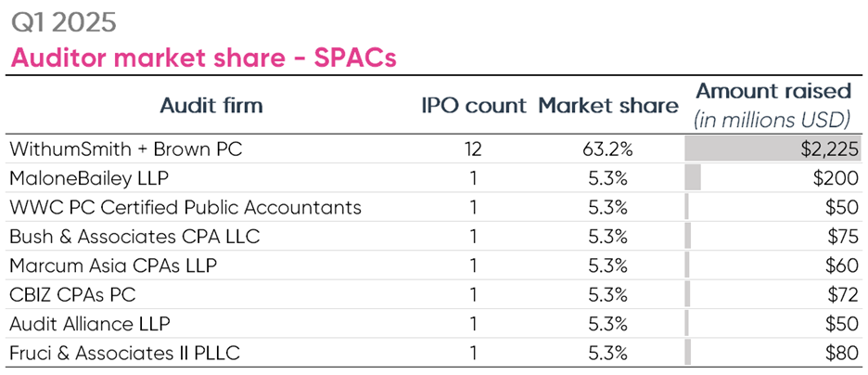Select the Auditor market share - SPACs heading

pyautogui.click(x=203, y=58)
